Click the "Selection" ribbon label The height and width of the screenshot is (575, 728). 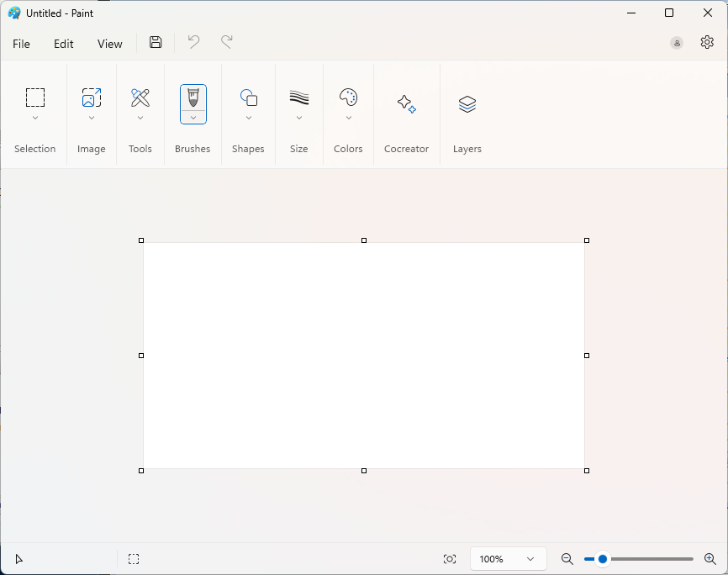[x=34, y=149]
